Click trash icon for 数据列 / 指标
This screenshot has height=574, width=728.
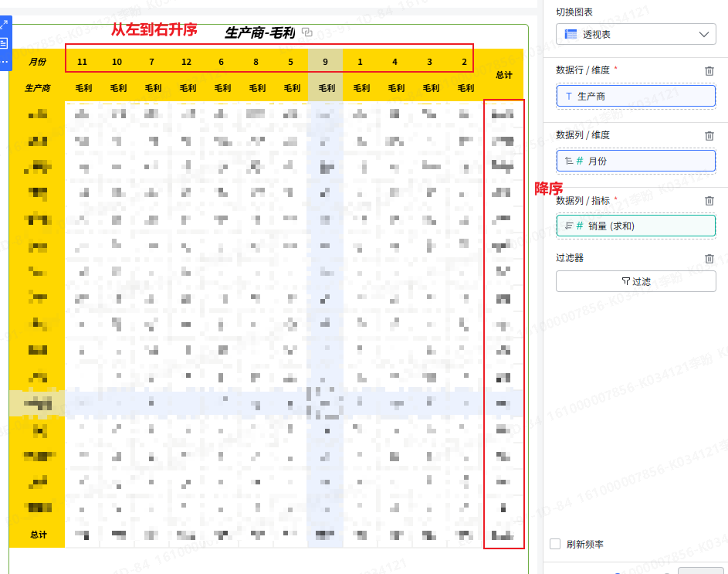pyautogui.click(x=709, y=201)
